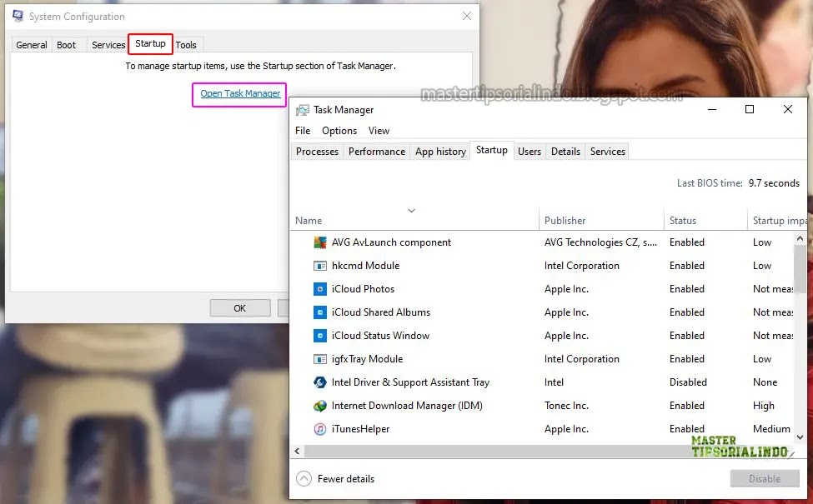This screenshot has height=504, width=813.
Task: Click the iCloud Photos icon
Action: point(320,289)
